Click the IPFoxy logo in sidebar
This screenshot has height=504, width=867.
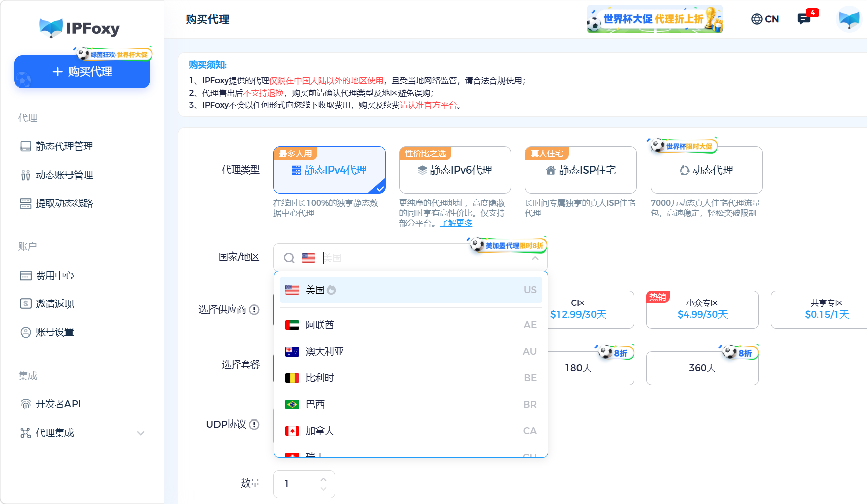[x=80, y=28]
